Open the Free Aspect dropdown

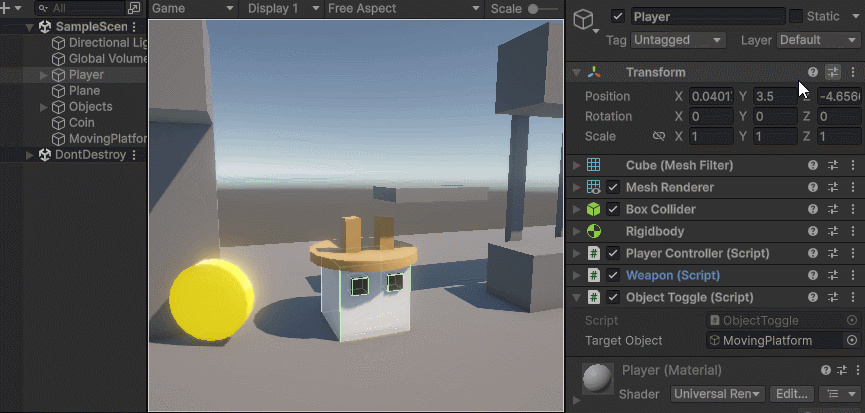[403, 8]
